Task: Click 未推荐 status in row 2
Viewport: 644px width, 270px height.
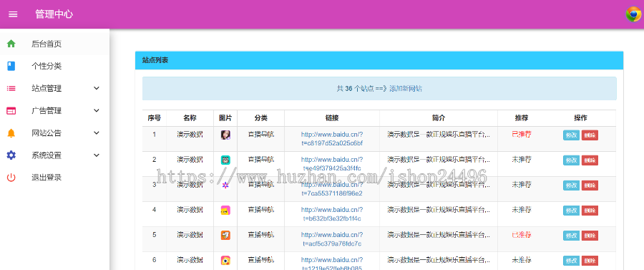Action: click(x=521, y=159)
